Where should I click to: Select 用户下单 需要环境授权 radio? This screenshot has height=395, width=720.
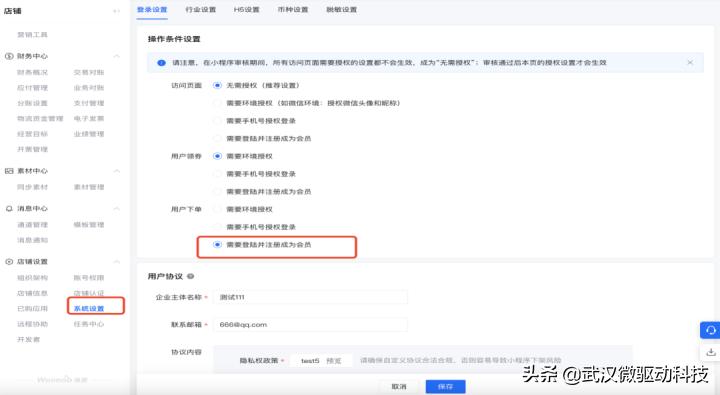[x=217, y=209]
